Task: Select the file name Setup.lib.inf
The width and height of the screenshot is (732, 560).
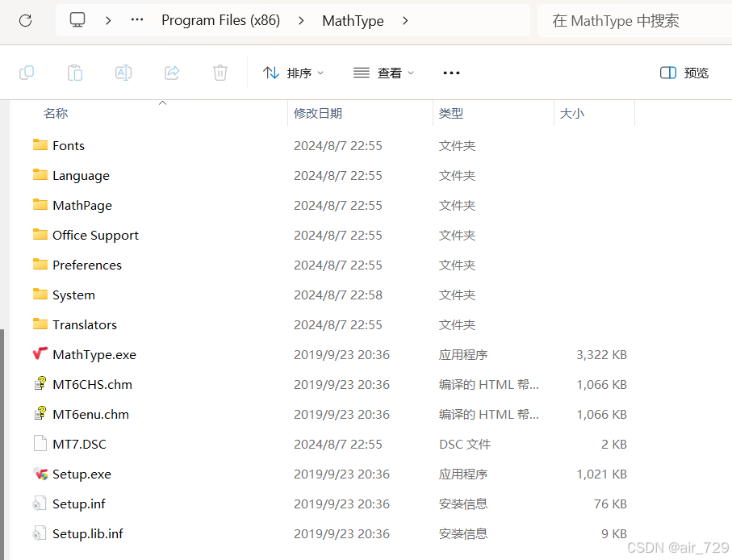Action: [x=88, y=534]
